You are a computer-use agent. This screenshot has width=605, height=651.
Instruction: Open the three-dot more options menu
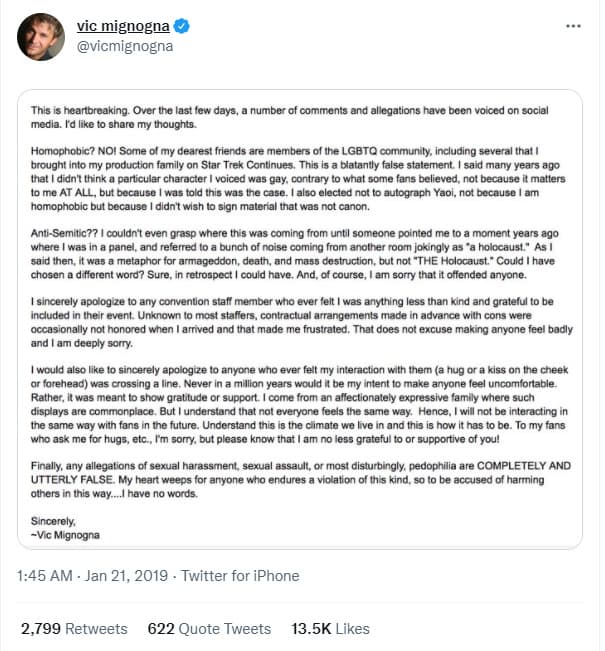[x=573, y=26]
